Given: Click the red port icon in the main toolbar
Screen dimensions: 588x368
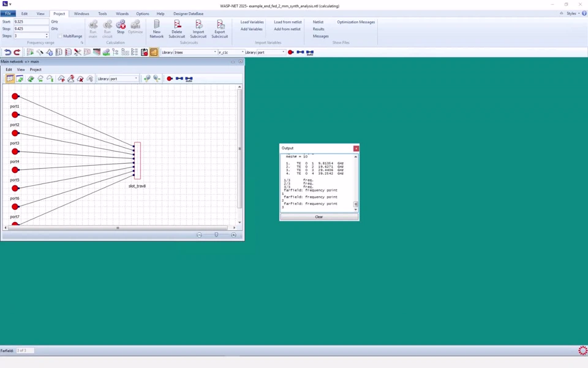Looking at the screenshot, I should (x=290, y=52).
